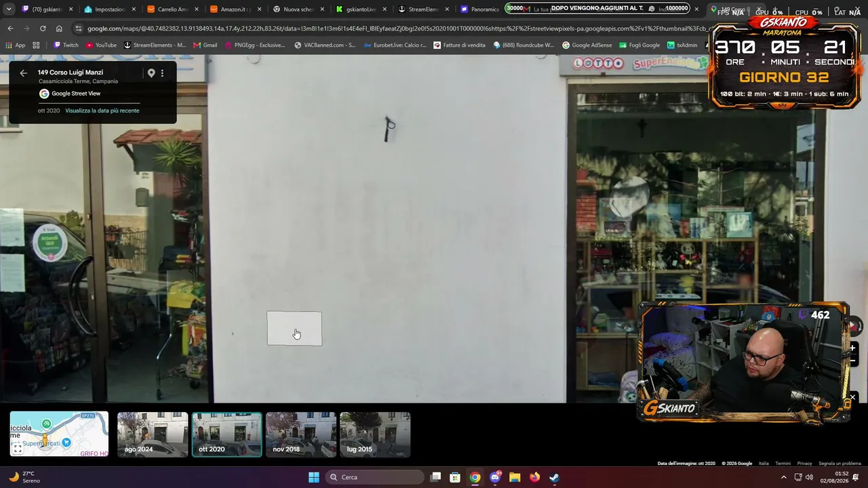Zoom in with the Street View plus button
The width and height of the screenshot is (868, 488).
(852, 348)
